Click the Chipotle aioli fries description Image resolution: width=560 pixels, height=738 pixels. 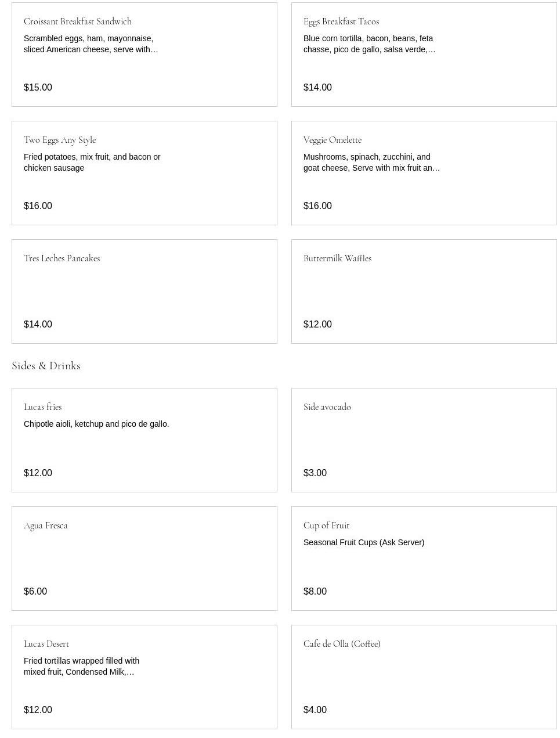pyautogui.click(x=96, y=424)
